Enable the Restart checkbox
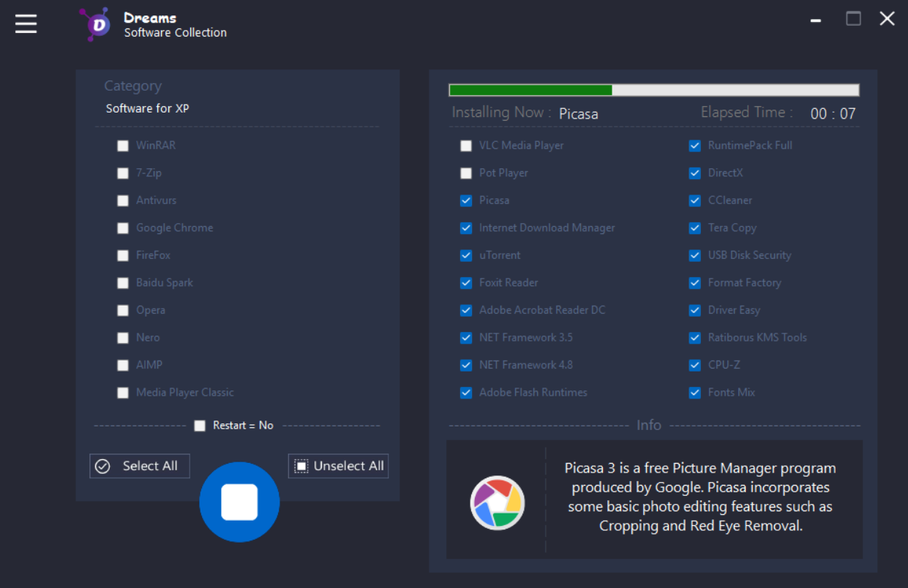 pos(200,426)
